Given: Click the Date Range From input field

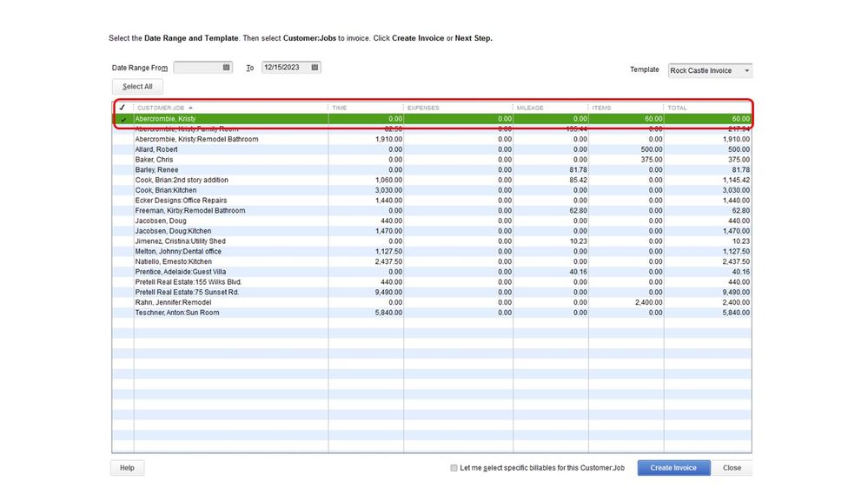Looking at the screenshot, I should (x=198, y=67).
